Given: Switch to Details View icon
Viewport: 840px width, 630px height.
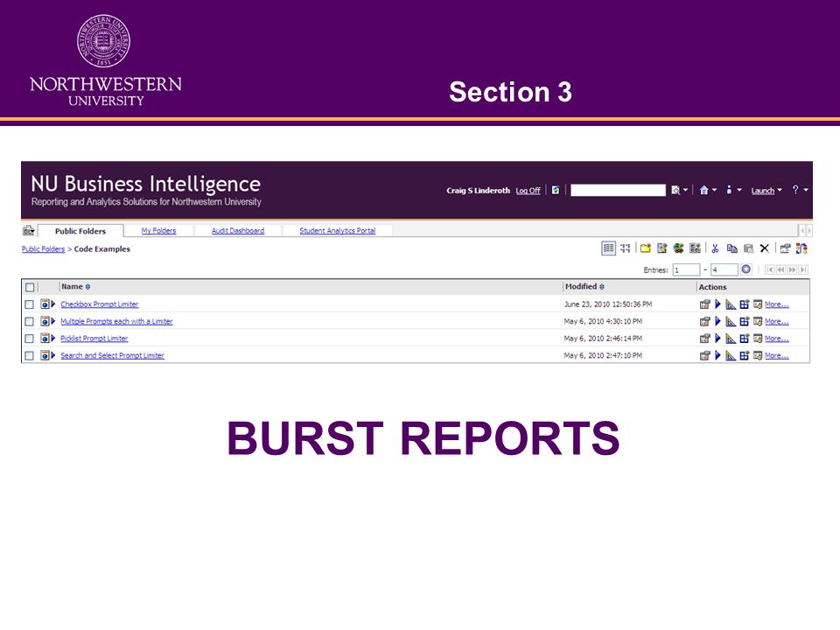Looking at the screenshot, I should [625, 248].
